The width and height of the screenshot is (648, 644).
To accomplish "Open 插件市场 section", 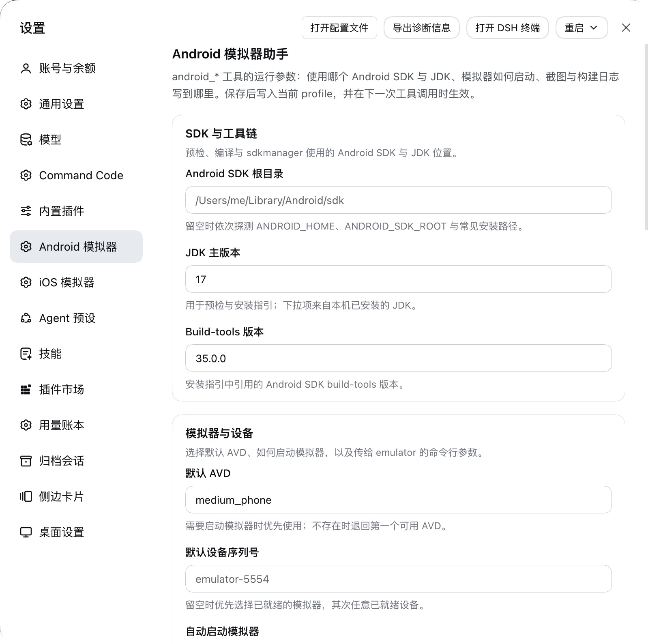I will tap(76, 390).
